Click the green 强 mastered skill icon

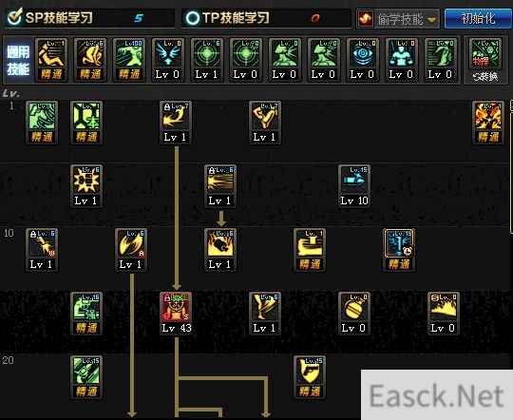(x=86, y=314)
